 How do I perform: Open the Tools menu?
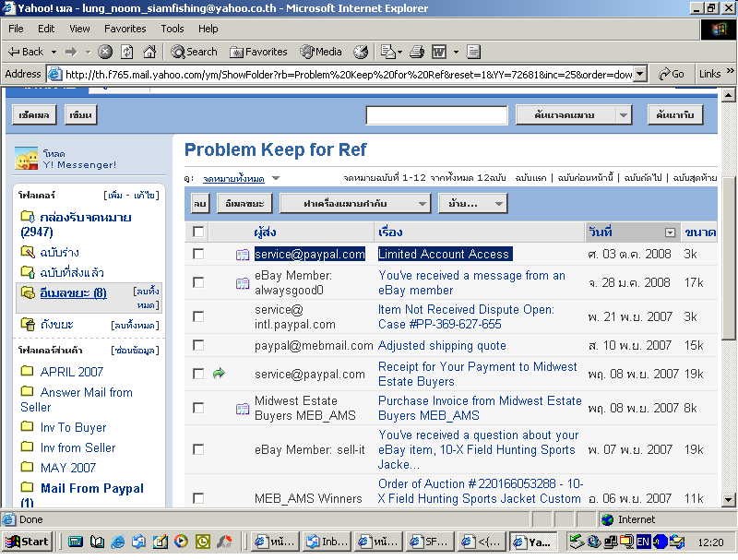(173, 30)
